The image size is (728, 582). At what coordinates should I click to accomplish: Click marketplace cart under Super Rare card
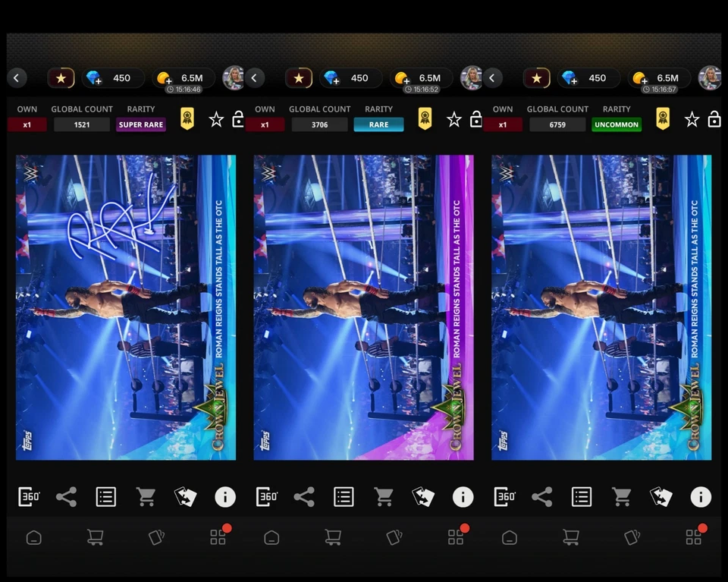tap(146, 496)
